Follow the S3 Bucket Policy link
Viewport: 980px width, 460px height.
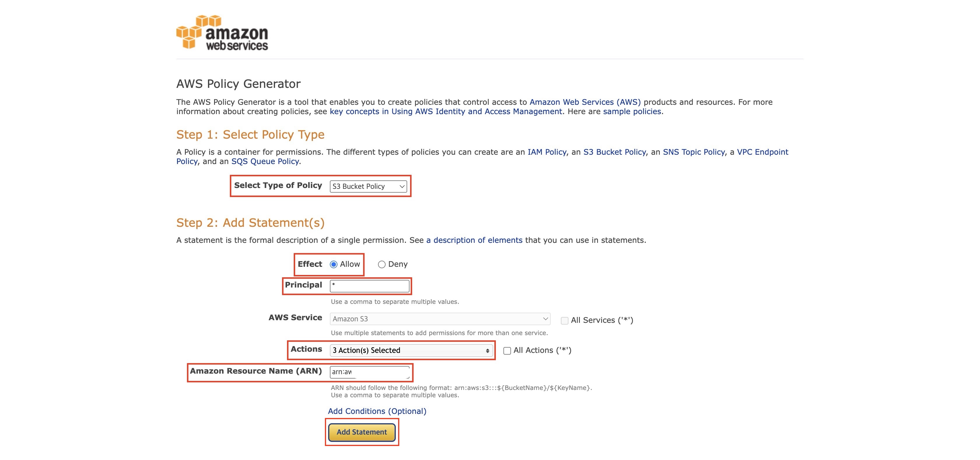click(615, 152)
